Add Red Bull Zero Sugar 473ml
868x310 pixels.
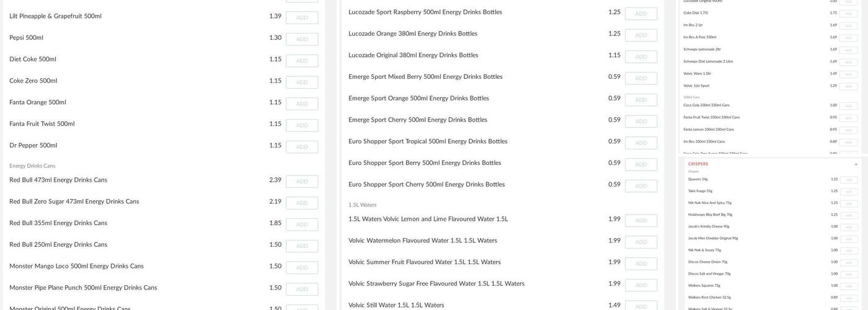[x=302, y=203]
